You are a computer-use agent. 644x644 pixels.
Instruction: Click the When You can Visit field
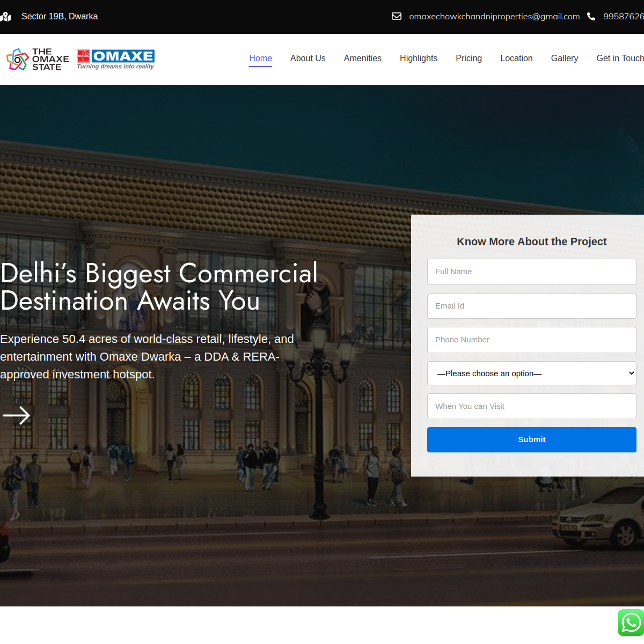(x=531, y=406)
